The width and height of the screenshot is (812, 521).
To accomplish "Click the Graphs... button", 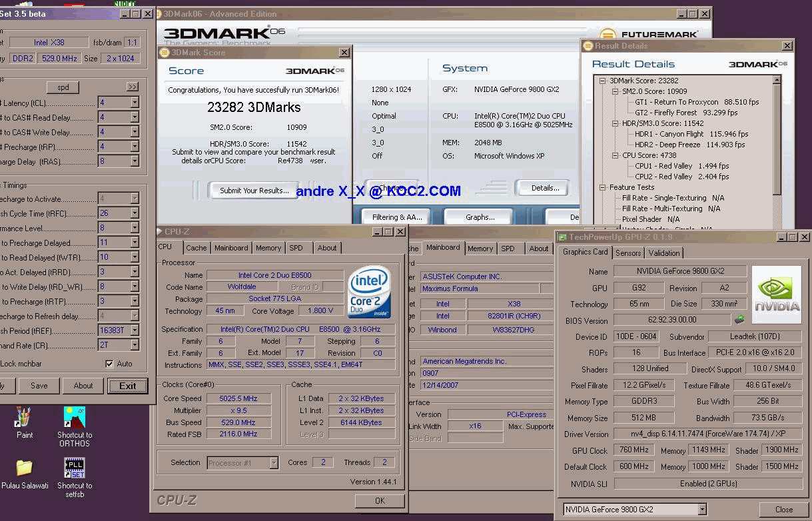I will (480, 217).
